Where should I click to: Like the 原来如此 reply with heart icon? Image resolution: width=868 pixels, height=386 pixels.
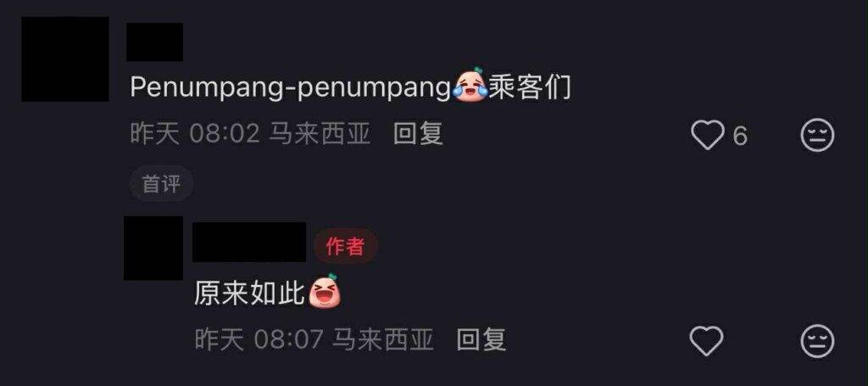click(x=706, y=340)
